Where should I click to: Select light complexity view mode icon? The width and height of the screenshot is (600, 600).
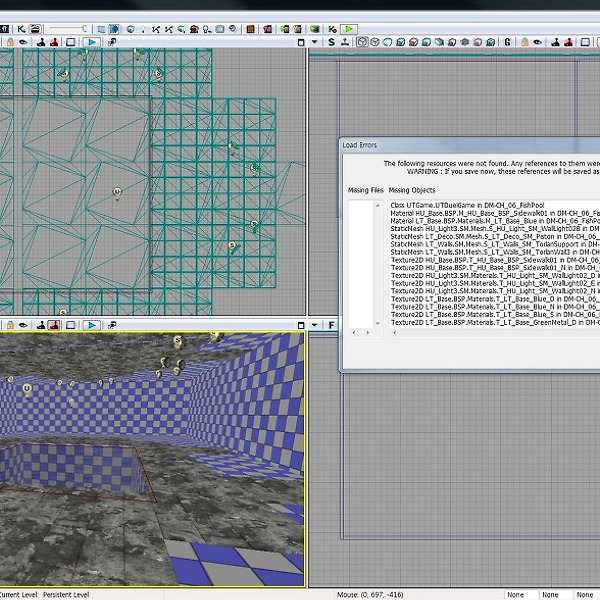(439, 42)
